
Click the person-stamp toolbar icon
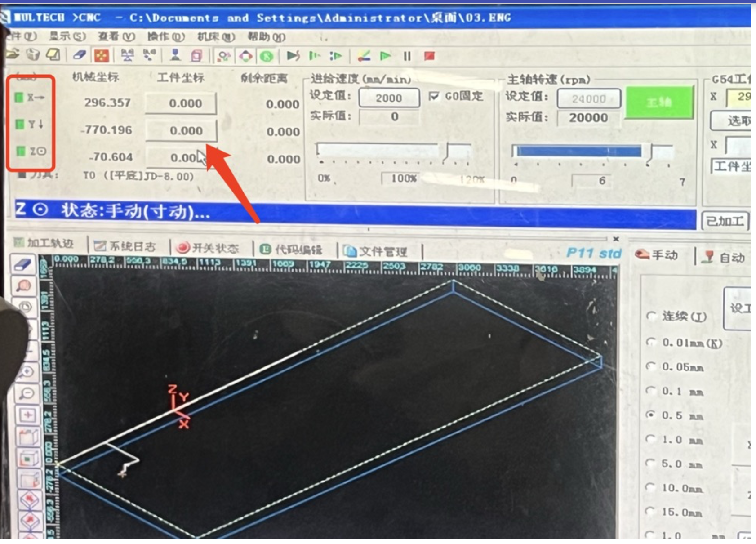click(x=175, y=56)
